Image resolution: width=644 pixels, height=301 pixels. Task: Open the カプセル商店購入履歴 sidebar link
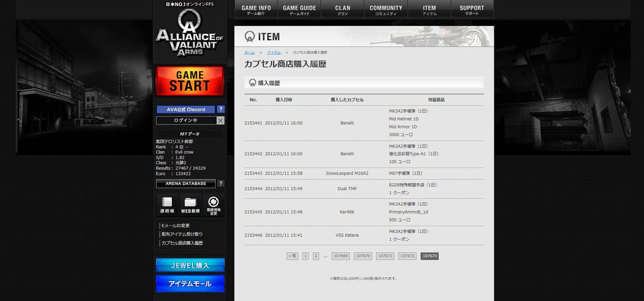(182, 243)
